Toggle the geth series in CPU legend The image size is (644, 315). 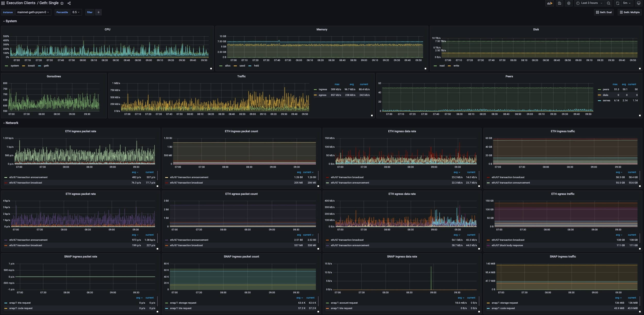click(x=46, y=66)
